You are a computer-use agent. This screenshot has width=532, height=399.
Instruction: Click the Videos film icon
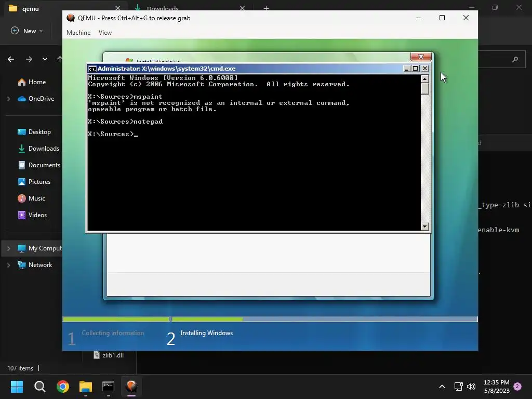point(22,215)
